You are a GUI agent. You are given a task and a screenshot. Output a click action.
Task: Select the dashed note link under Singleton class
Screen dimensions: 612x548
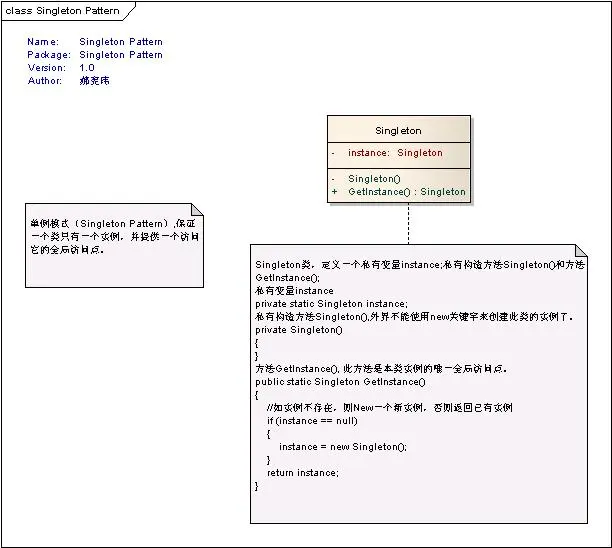(x=408, y=224)
